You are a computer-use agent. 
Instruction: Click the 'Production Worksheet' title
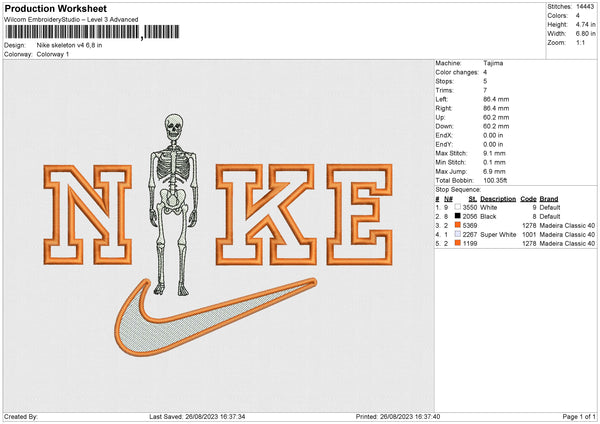click(56, 8)
